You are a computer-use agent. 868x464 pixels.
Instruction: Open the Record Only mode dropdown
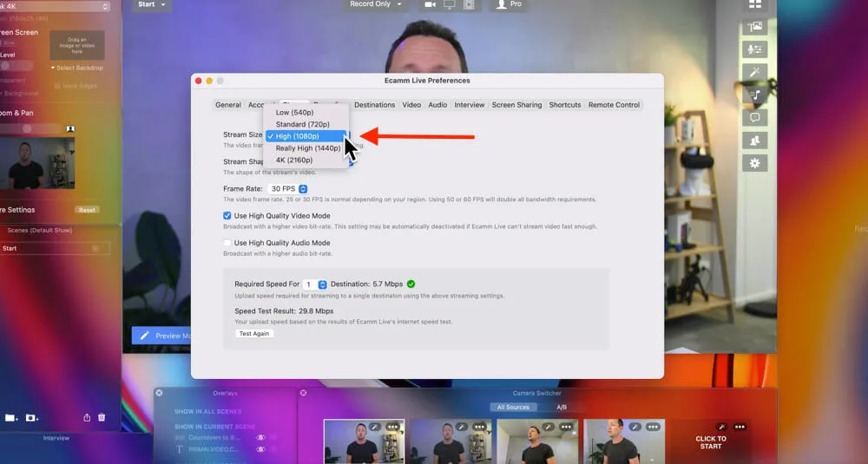(x=376, y=4)
